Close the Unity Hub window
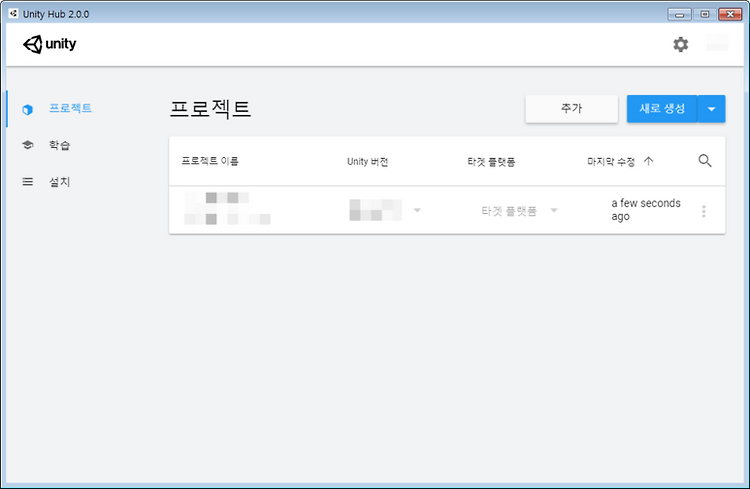Screen dimensions: 750x489 pos(730,14)
